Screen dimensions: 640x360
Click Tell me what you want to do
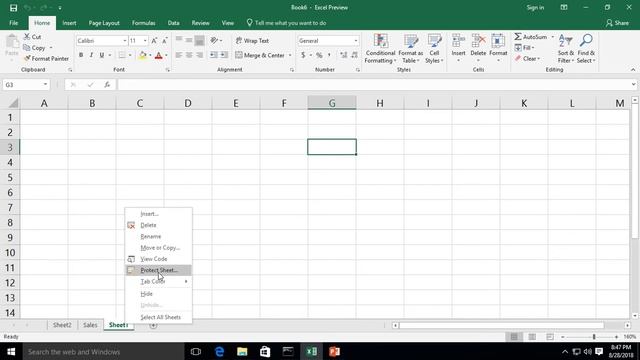(x=286, y=23)
